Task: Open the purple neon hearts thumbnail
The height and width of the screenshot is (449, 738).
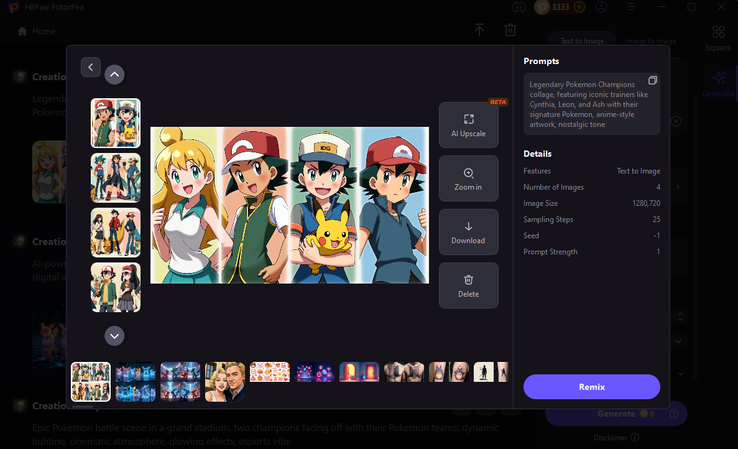Action: coord(314,372)
